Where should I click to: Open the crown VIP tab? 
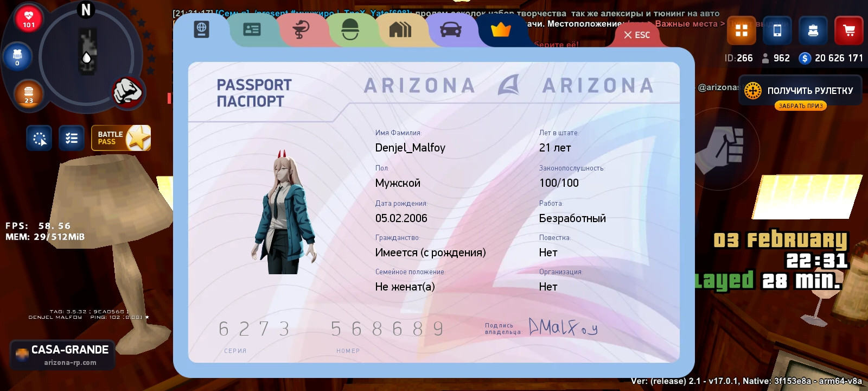pyautogui.click(x=501, y=29)
